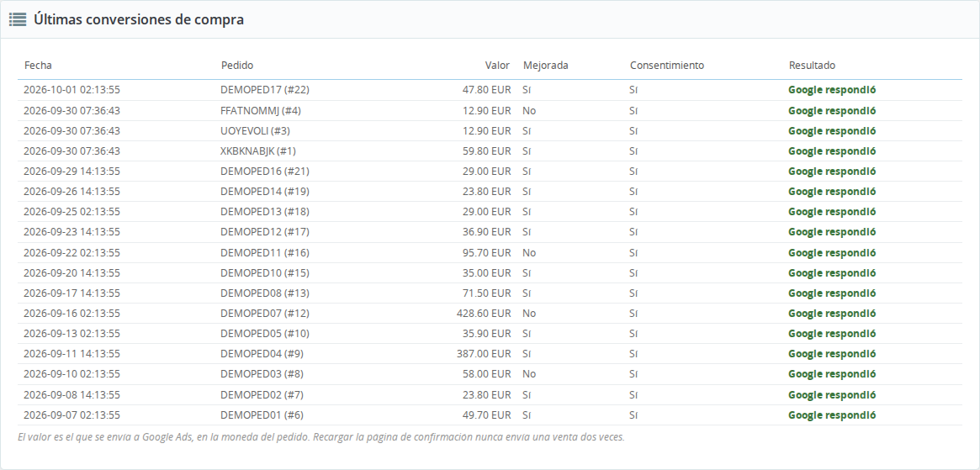The height and width of the screenshot is (470, 980).
Task: Select order DEMOPED01 (#6)
Action: tap(262, 415)
